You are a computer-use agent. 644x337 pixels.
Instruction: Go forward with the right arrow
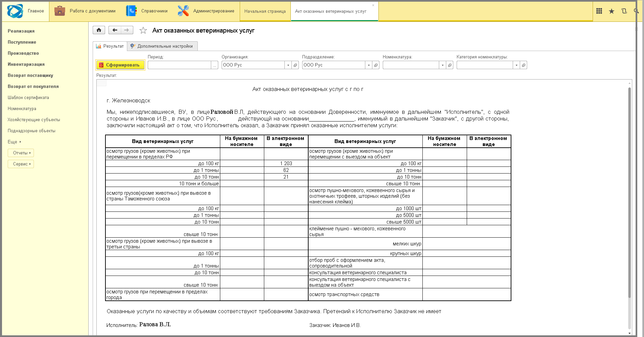[127, 30]
